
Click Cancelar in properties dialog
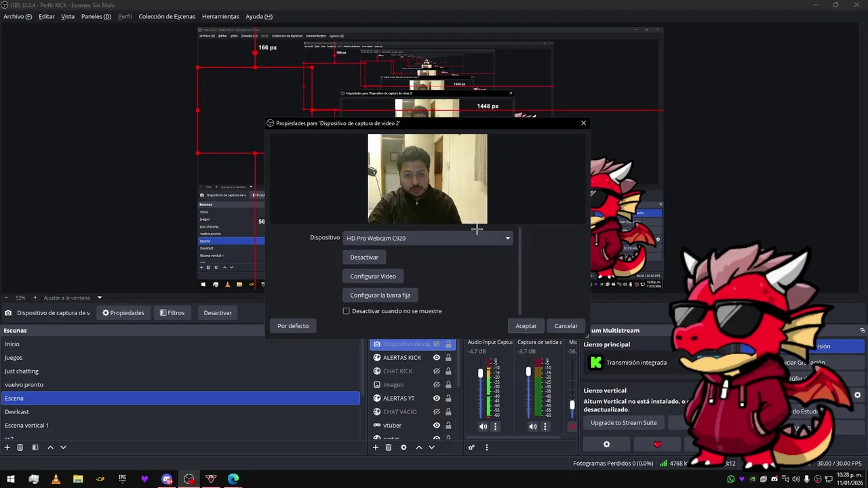point(566,326)
